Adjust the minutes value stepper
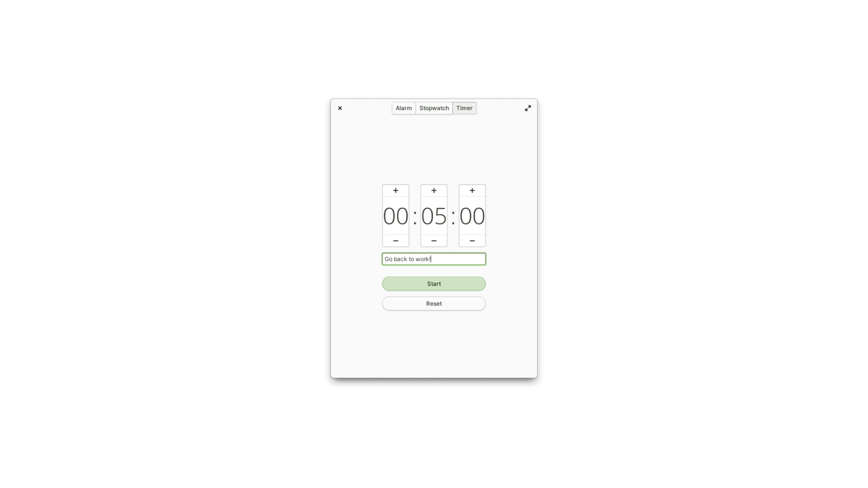868x488 pixels. pos(434,216)
